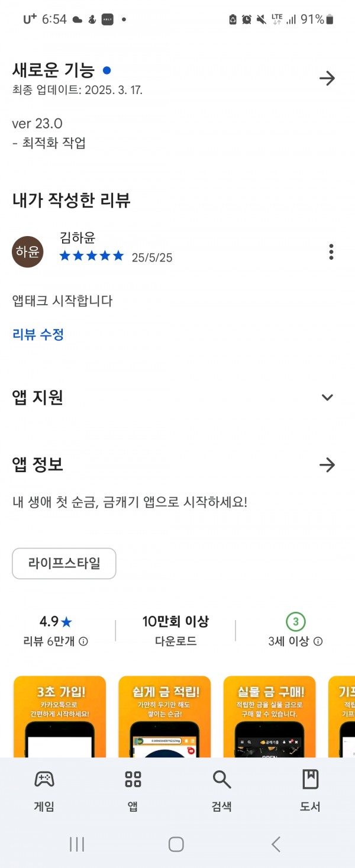Switch to the 게임 tab

pos(44,790)
